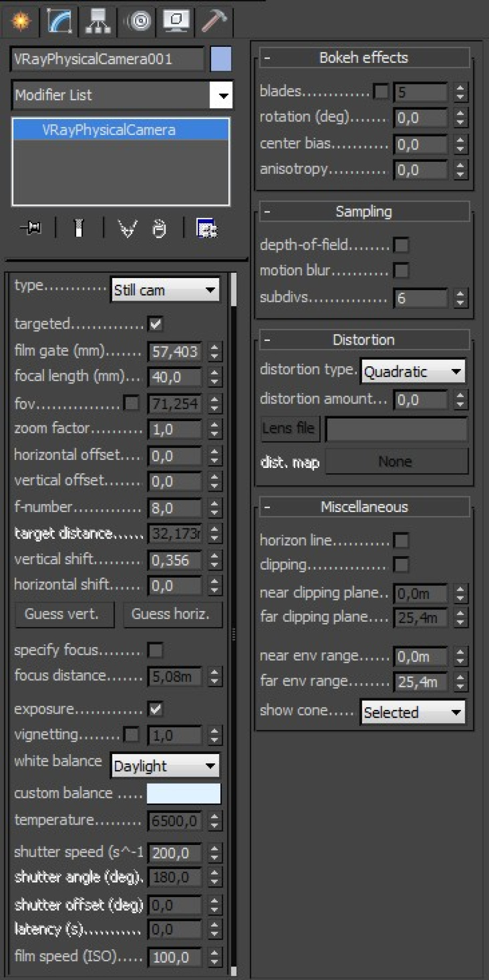
Task: Click the focal length value field
Action: click(x=175, y=377)
